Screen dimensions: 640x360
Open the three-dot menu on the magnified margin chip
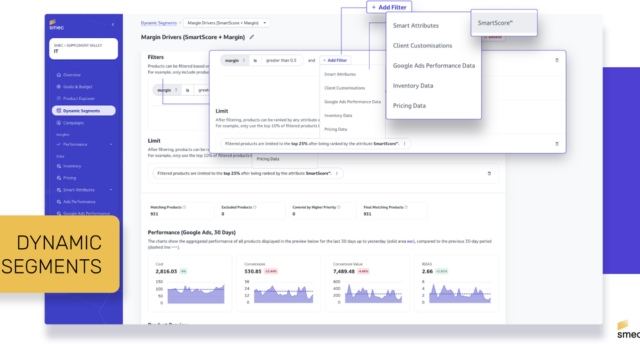click(x=244, y=60)
